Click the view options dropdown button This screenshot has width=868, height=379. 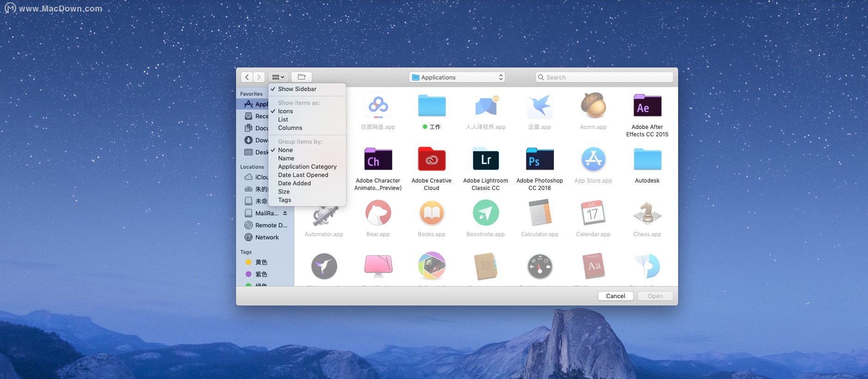pyautogui.click(x=278, y=77)
